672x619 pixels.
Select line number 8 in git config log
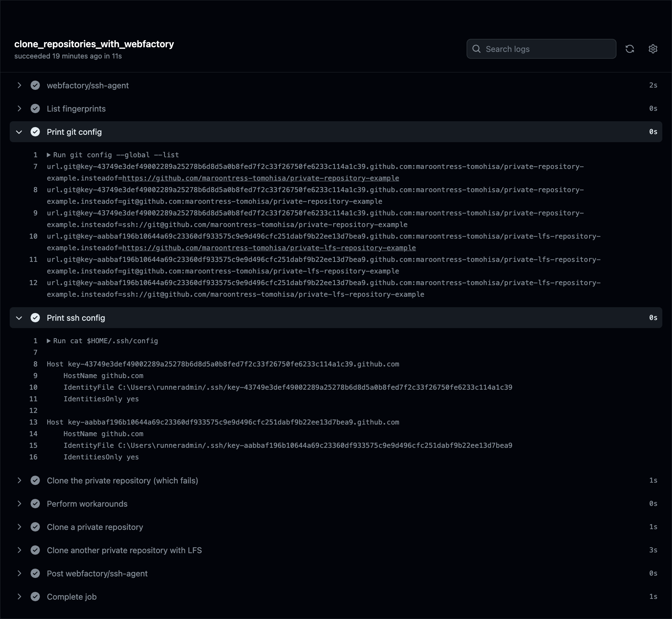(35, 190)
